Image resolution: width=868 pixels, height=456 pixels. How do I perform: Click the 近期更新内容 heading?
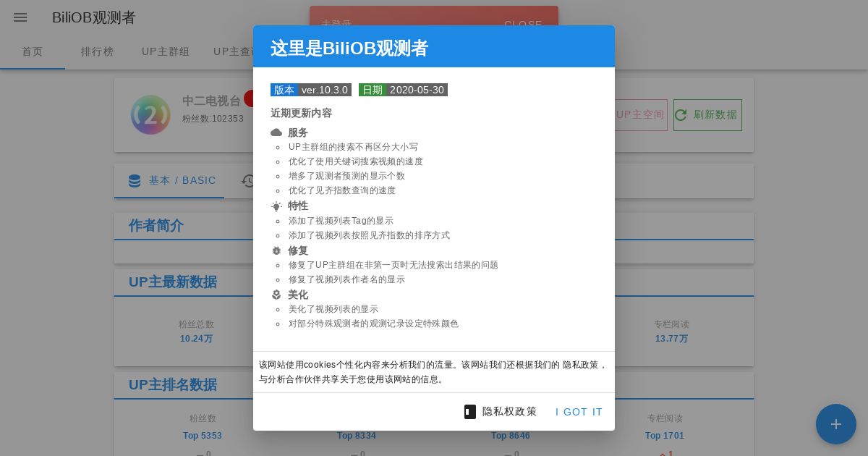[x=301, y=113]
